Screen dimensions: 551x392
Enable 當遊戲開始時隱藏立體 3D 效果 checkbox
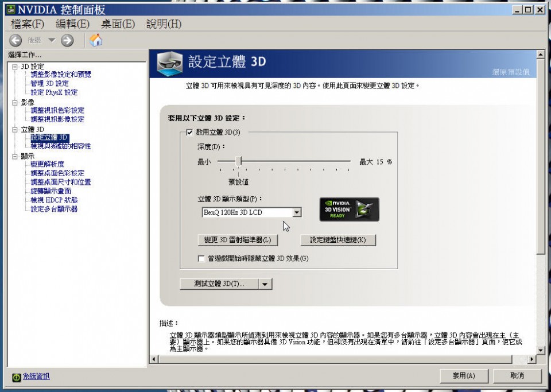coord(201,258)
